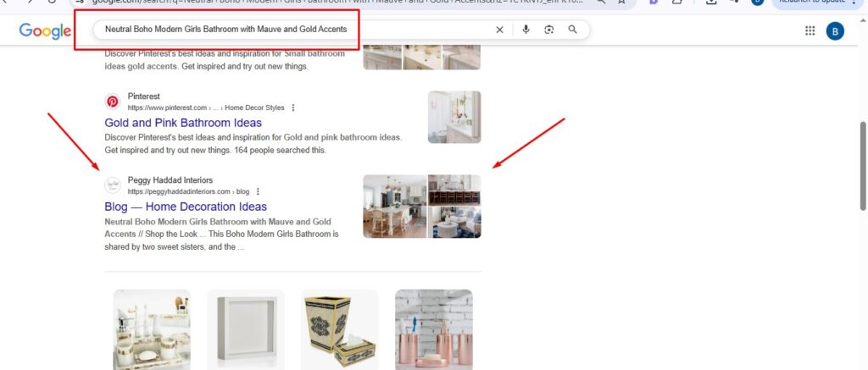Click the snippet "ideas gold accents. Get inspired and try out new things."
Viewport: 868px width, 370px height.
[x=206, y=66]
